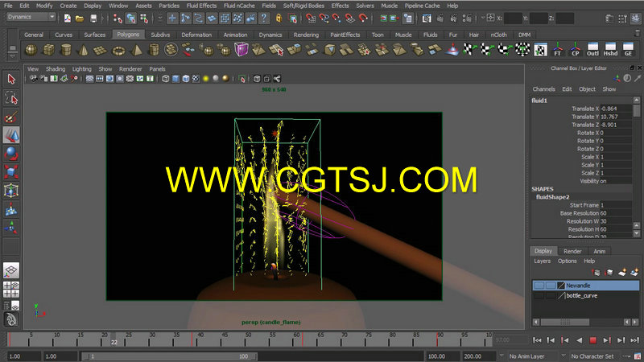This screenshot has height=362, width=644.
Task: Create a polygon pipe from the shelf
Action: 154,50
